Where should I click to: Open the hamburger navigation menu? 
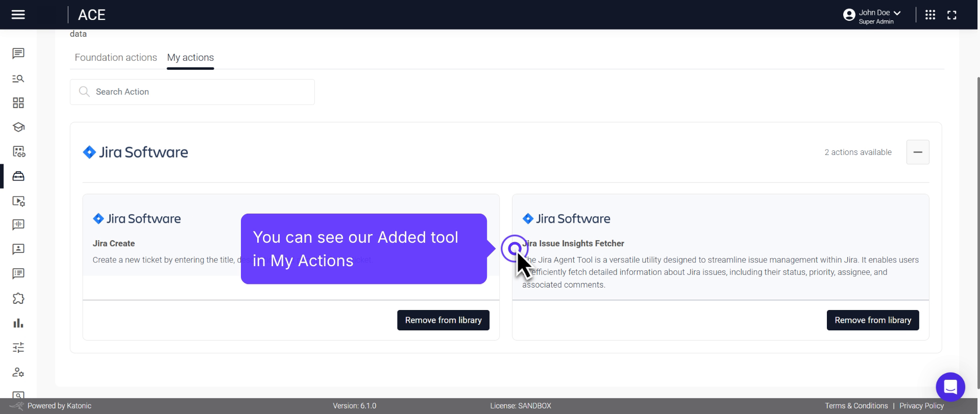(18, 15)
